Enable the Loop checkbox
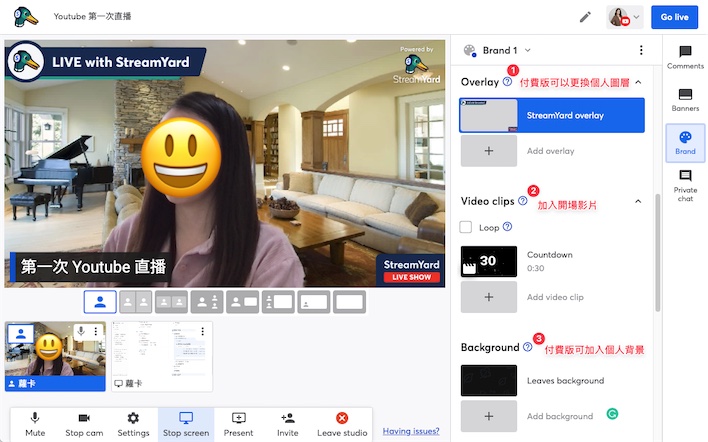Screen dimensions: 708x442 coord(466,227)
